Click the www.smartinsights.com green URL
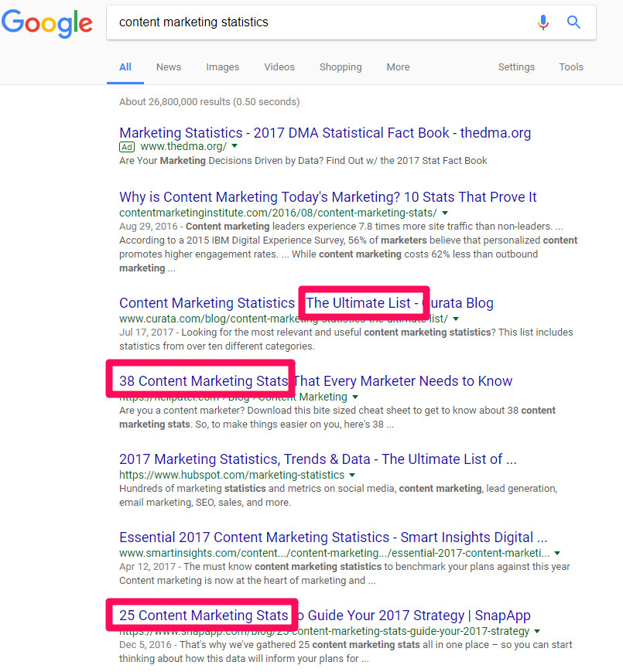623x672 pixels. [x=334, y=553]
